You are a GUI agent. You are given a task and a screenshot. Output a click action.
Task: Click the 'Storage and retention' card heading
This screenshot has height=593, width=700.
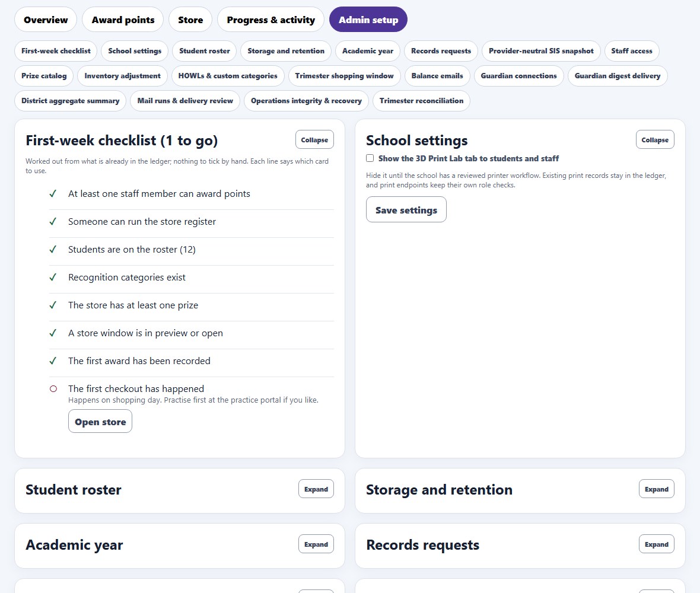(x=440, y=489)
